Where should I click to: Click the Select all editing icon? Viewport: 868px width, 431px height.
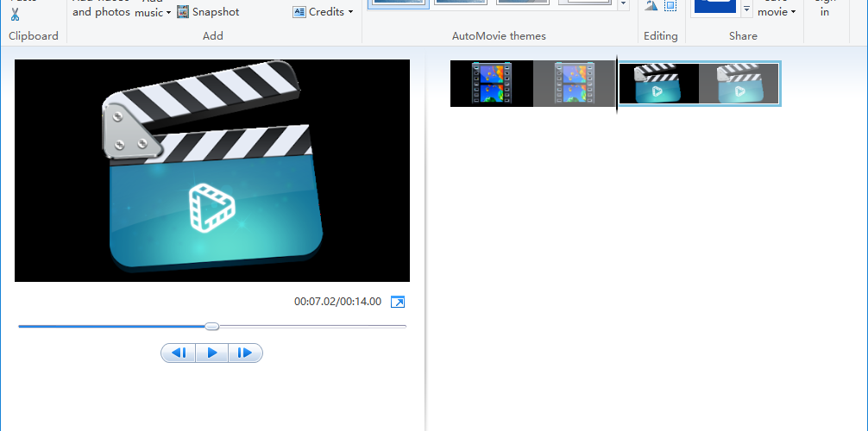point(670,6)
